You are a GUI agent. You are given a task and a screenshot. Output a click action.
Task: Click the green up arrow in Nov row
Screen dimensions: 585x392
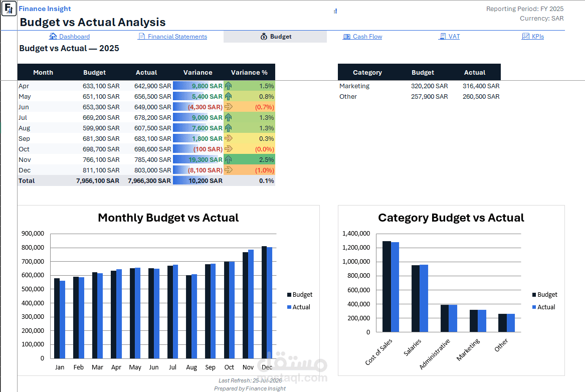(x=228, y=159)
